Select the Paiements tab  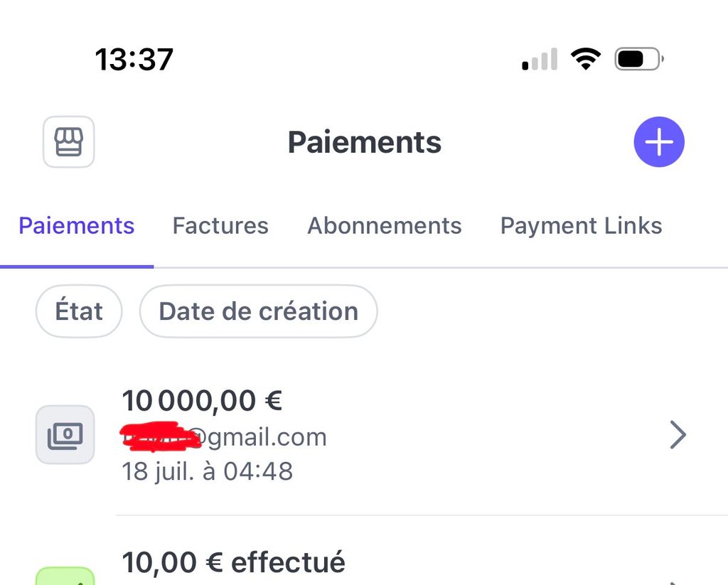(x=76, y=226)
